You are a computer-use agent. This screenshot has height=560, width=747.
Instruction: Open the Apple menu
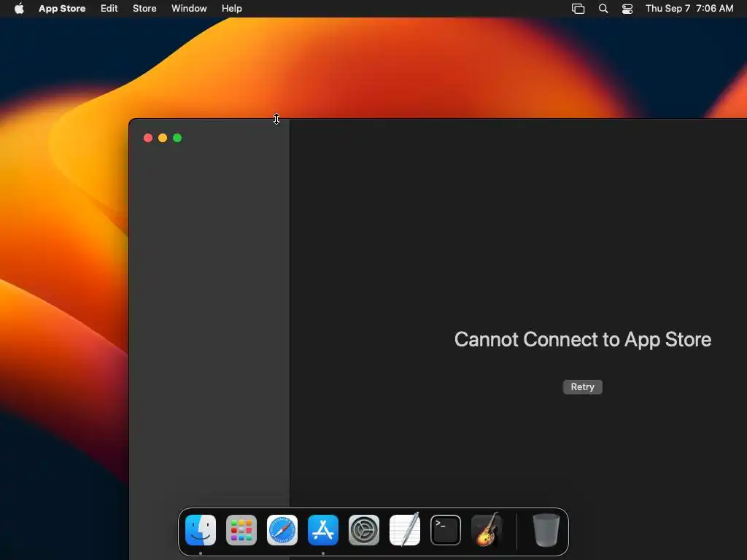pos(19,8)
